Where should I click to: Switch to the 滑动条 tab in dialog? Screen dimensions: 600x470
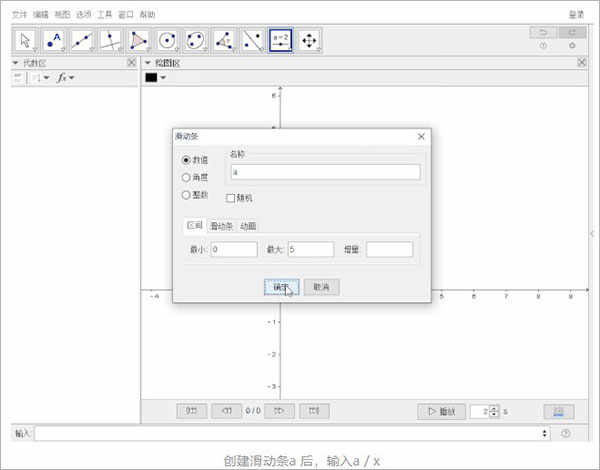pos(222,226)
